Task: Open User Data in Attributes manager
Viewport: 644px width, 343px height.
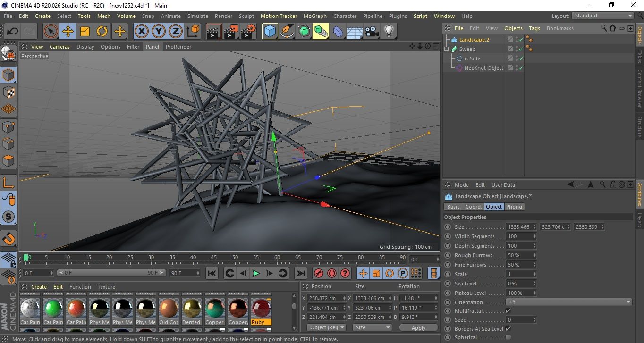Action: (503, 185)
